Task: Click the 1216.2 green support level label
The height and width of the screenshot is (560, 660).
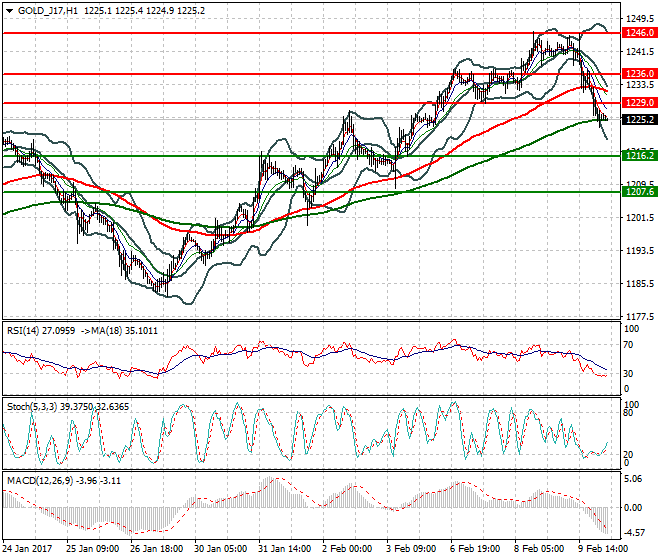Action: 639,156
